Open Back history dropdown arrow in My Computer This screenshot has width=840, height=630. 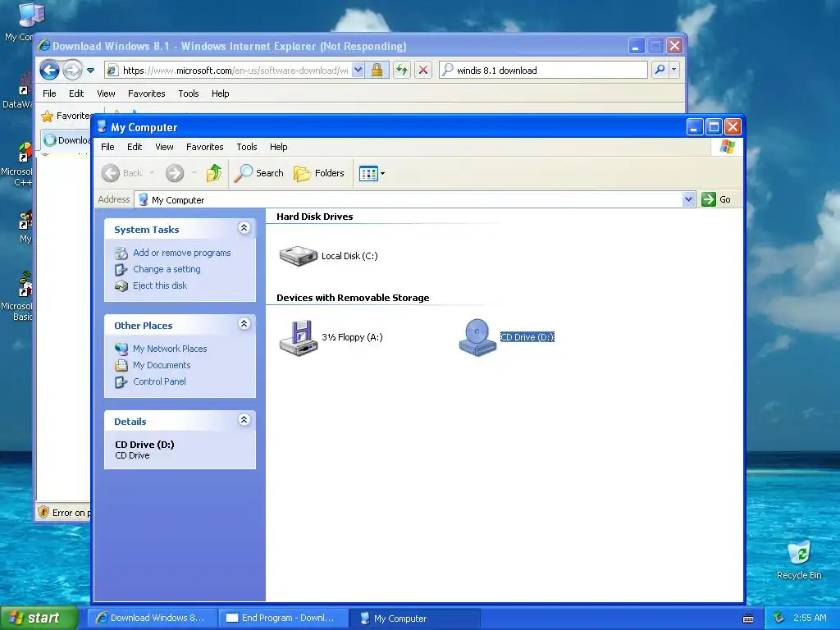coord(152,173)
